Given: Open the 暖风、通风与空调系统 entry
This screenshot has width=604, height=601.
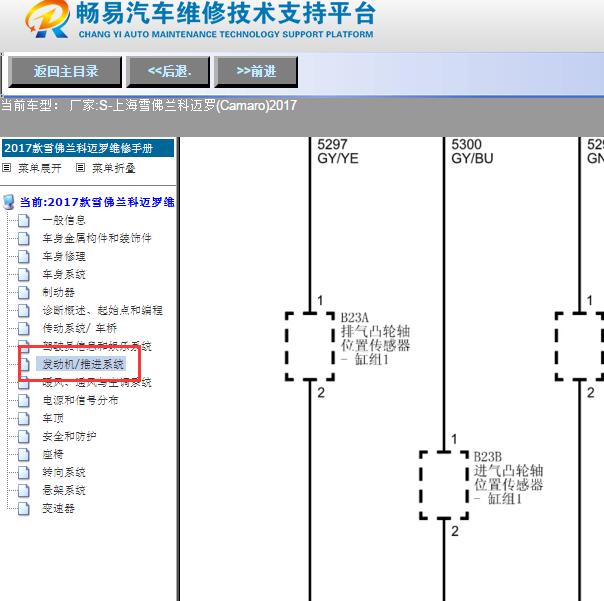Looking at the screenshot, I should pyautogui.click(x=97, y=383).
